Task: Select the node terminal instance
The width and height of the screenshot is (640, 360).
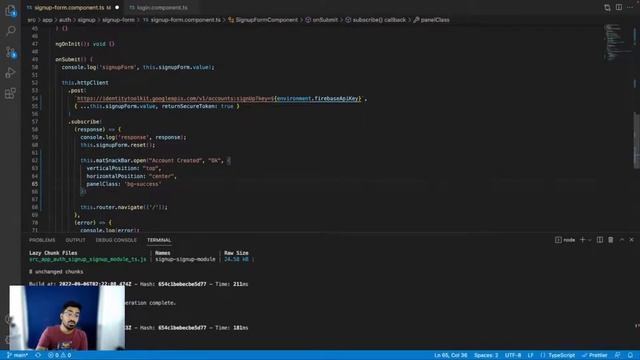Action: 565,240
